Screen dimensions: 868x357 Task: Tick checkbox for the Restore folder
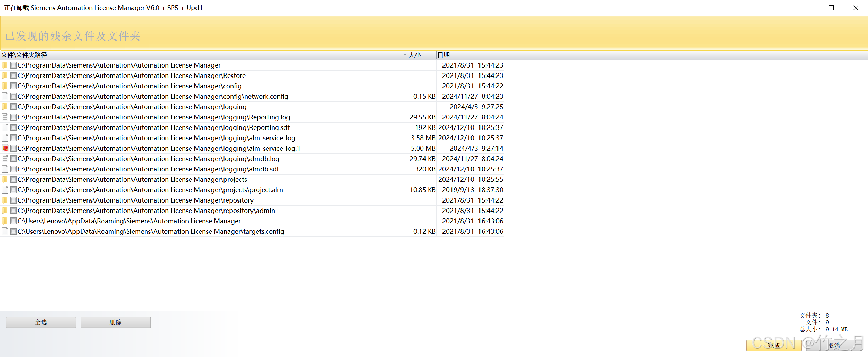tap(13, 75)
